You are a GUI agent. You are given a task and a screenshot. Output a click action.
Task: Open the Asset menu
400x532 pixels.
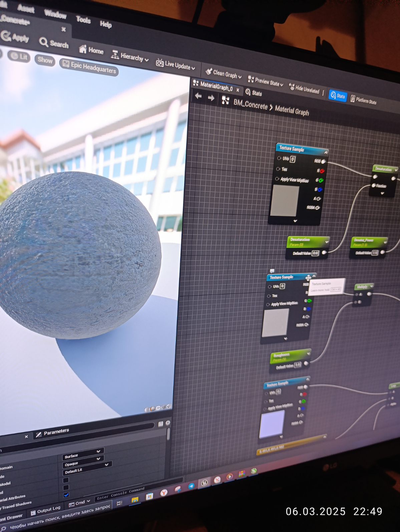point(25,8)
